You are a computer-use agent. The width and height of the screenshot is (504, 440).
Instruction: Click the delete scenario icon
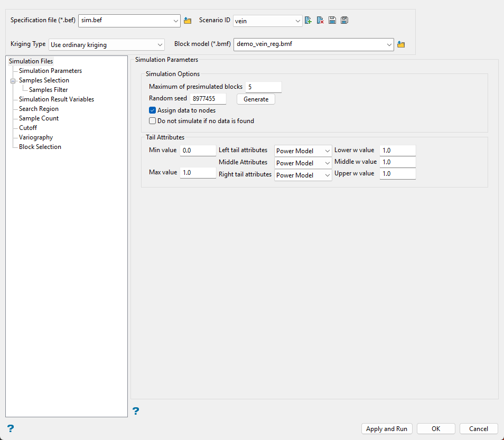(x=320, y=21)
